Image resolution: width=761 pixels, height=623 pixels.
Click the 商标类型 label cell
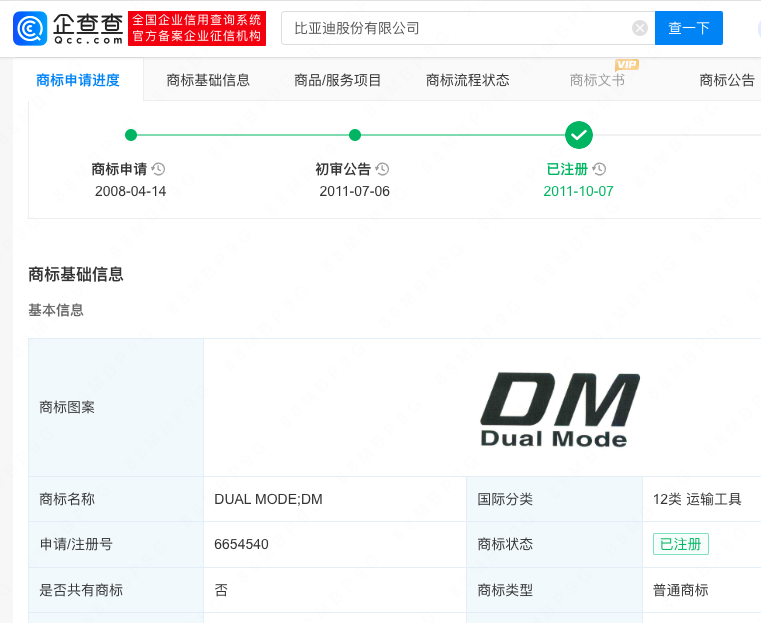554,590
